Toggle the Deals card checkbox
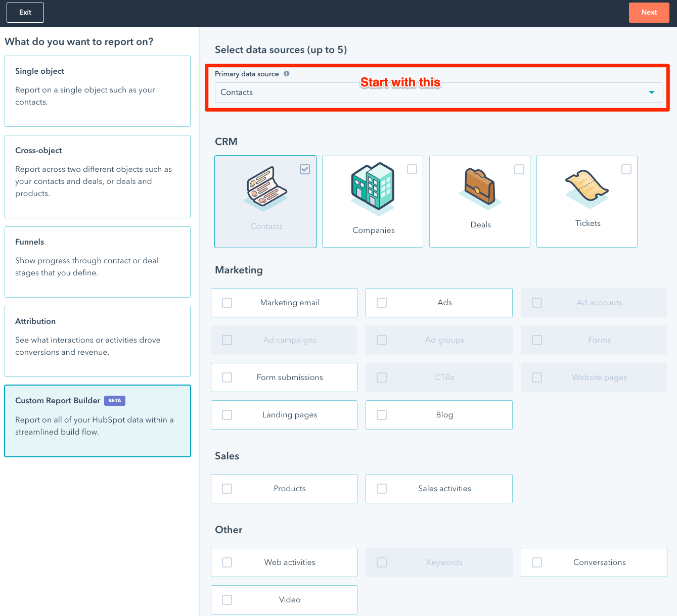The image size is (677, 616). (519, 169)
